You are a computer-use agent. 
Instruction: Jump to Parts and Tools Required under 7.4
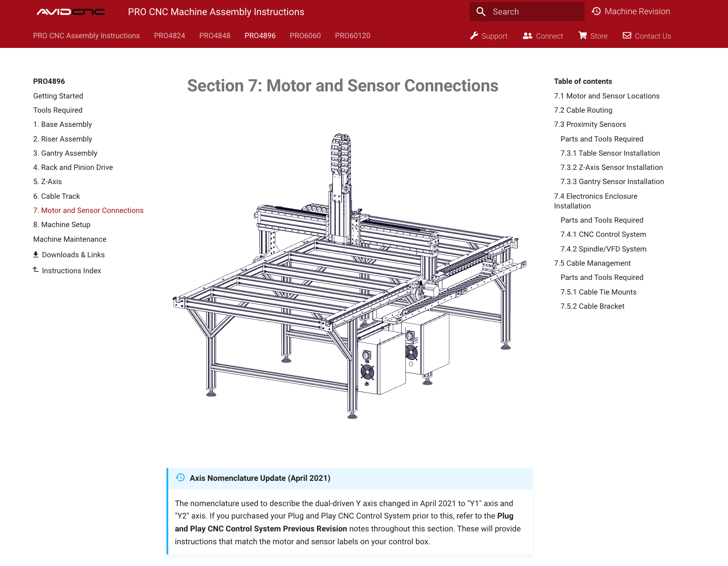pos(602,220)
